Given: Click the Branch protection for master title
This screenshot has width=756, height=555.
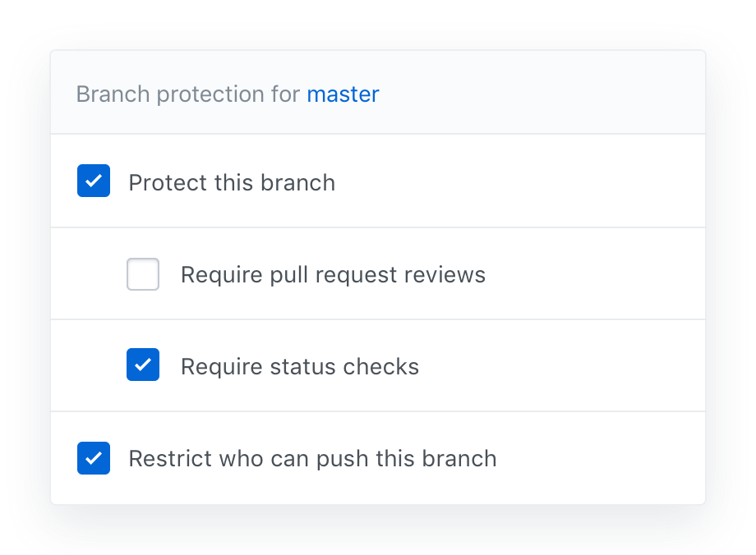Looking at the screenshot, I should (227, 94).
